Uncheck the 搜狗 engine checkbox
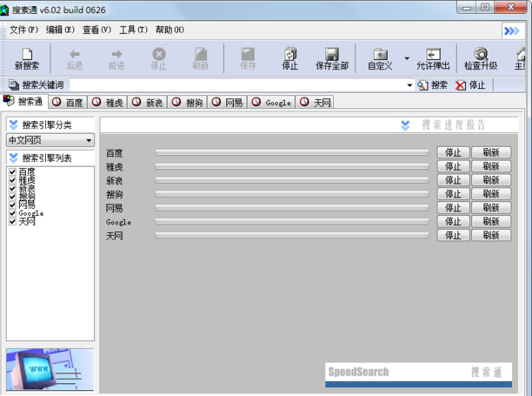The height and width of the screenshot is (396, 532). point(12,197)
